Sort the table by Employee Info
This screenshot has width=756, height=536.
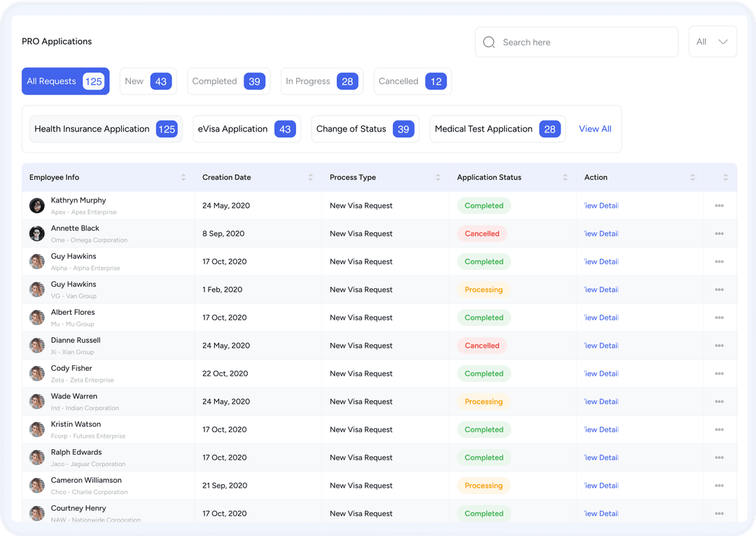pyautogui.click(x=183, y=177)
